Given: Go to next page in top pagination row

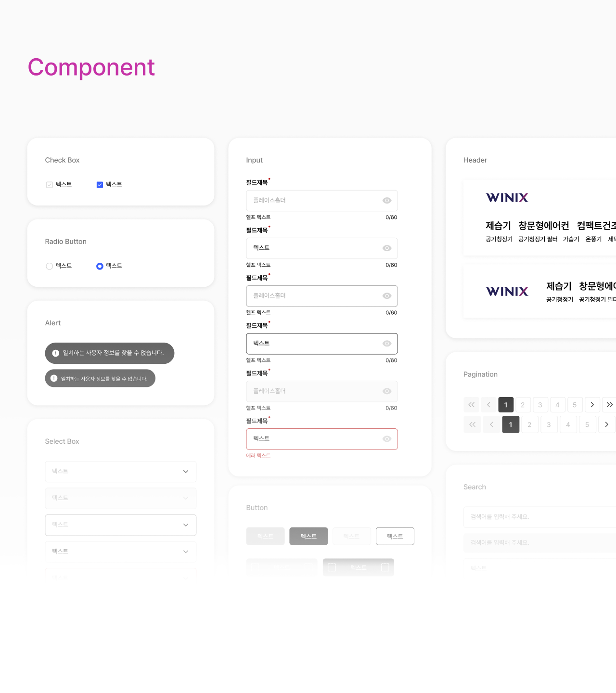Looking at the screenshot, I should click(x=592, y=405).
